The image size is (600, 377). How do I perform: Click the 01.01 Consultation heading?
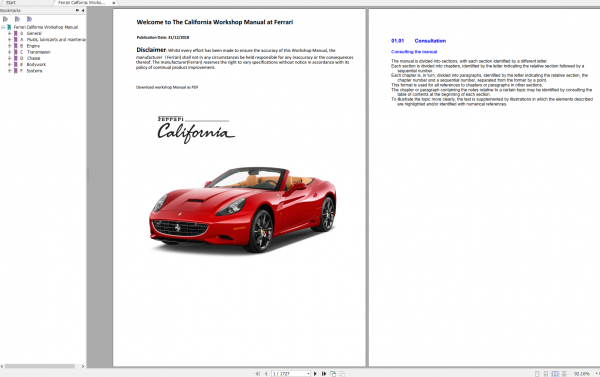[418, 41]
